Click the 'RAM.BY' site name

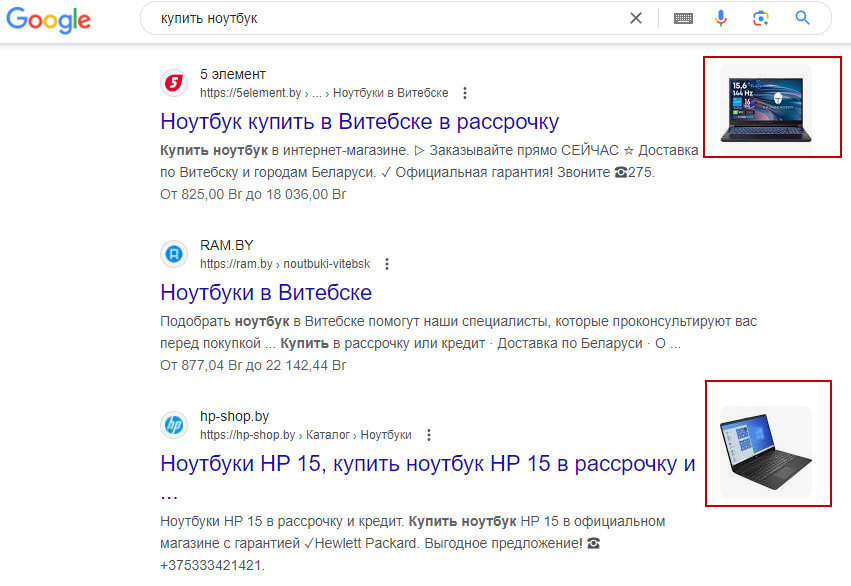[226, 245]
